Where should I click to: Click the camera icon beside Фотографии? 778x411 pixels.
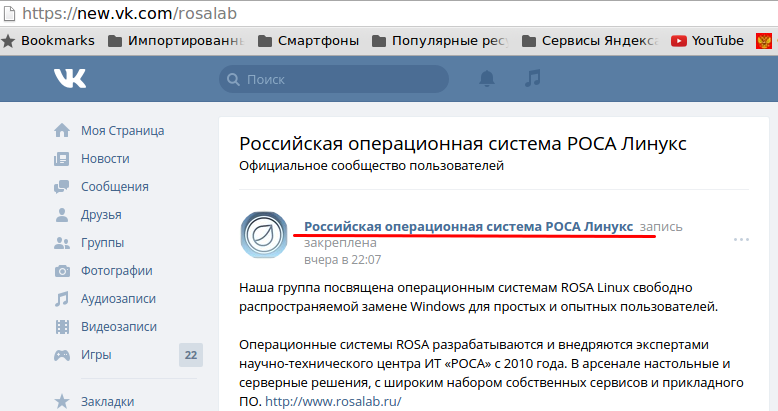coord(62,271)
